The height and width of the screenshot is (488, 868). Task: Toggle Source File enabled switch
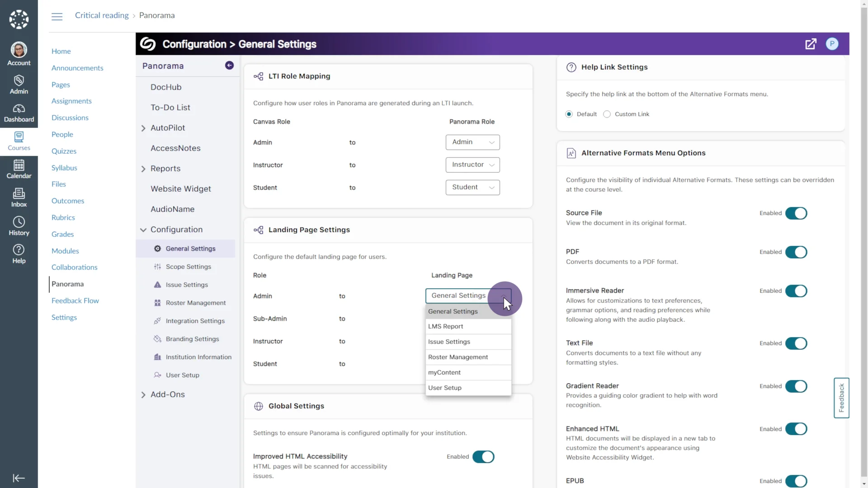point(796,213)
